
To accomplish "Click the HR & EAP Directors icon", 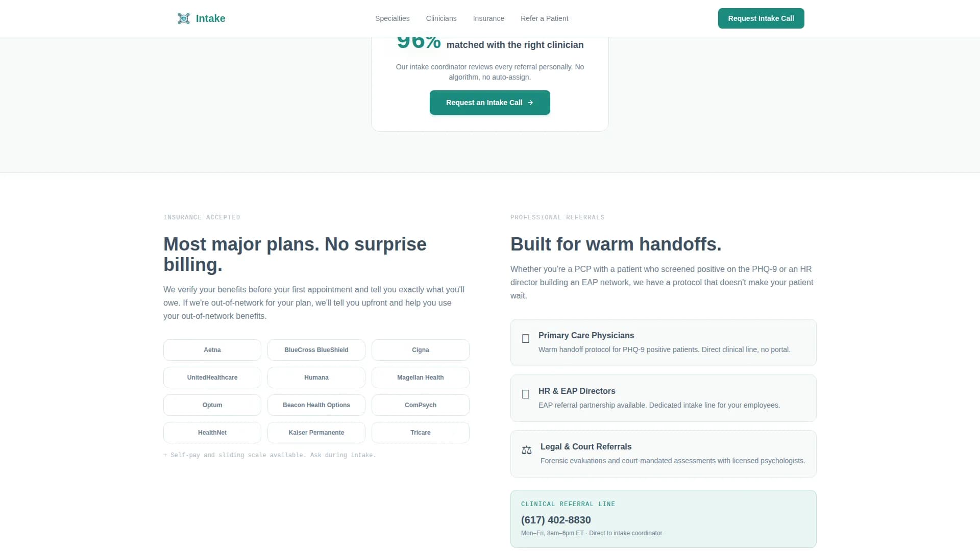I will click(526, 394).
